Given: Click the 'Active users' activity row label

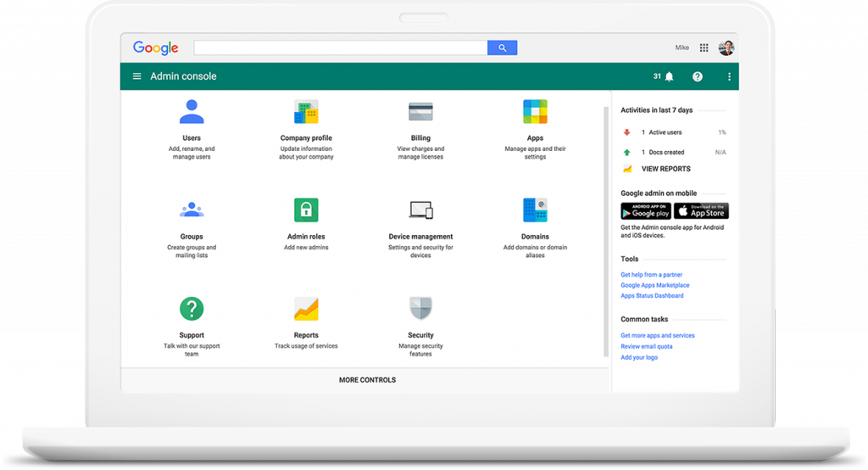Looking at the screenshot, I should pos(665,132).
